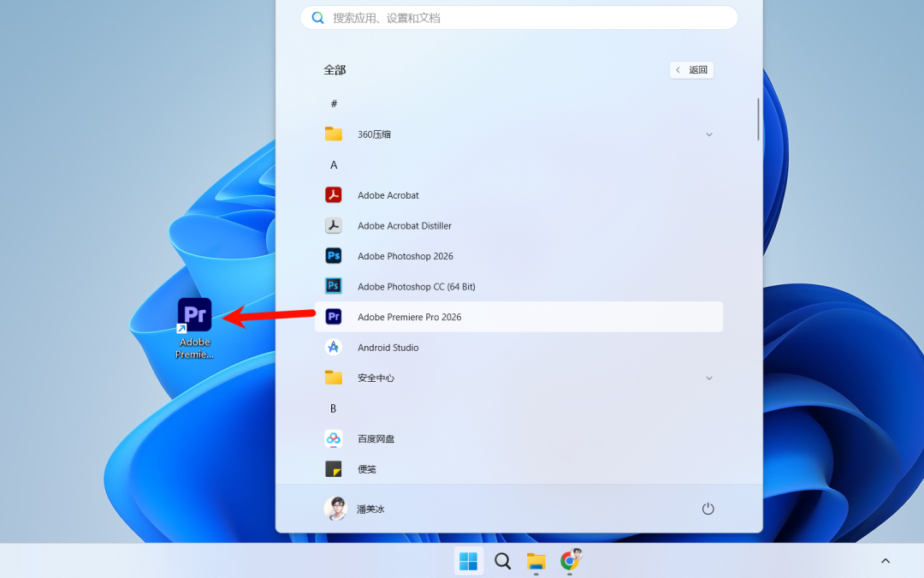Expand the 安全中心 folder chevron
This screenshot has height=578, width=924.
708,378
